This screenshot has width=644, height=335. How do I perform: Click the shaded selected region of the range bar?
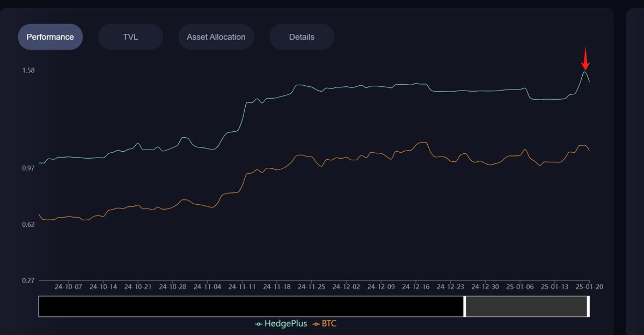click(x=526, y=306)
